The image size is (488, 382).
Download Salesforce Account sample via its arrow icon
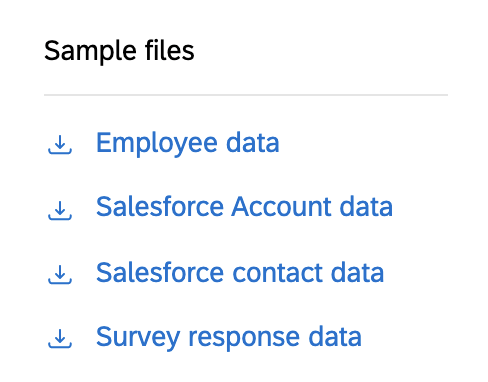click(x=60, y=210)
